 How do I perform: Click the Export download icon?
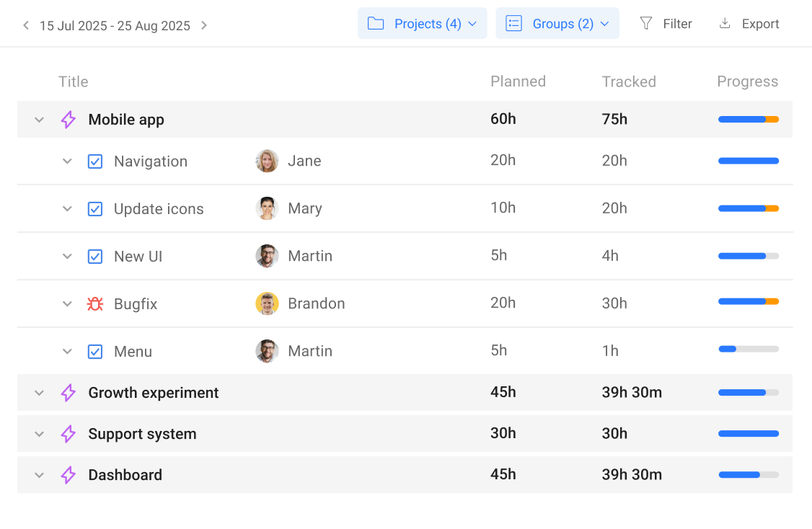click(x=725, y=24)
